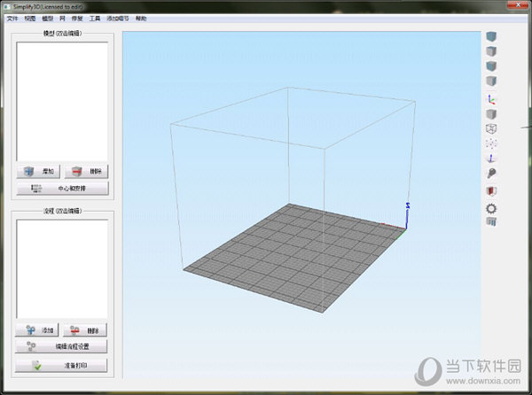The width and height of the screenshot is (532, 395).
Task: Toggle the coordinate axes display icon
Action: (x=491, y=99)
